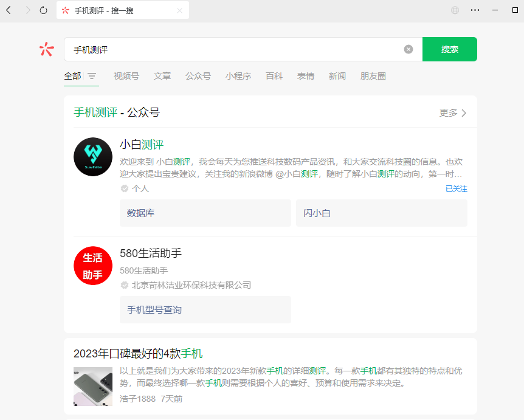Switch to the 新闻 tab

[x=337, y=76]
